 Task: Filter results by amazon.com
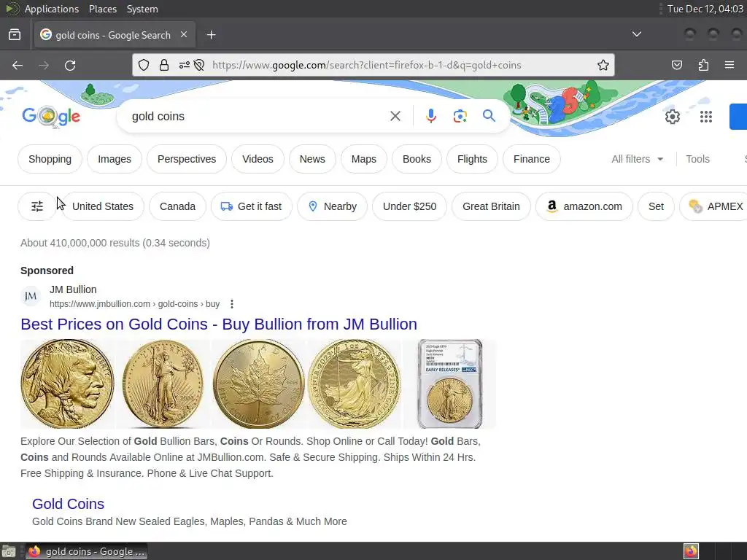(584, 206)
